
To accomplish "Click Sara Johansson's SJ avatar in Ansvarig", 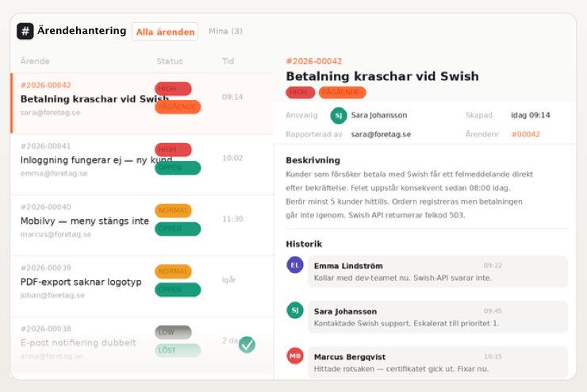I will click(x=339, y=115).
